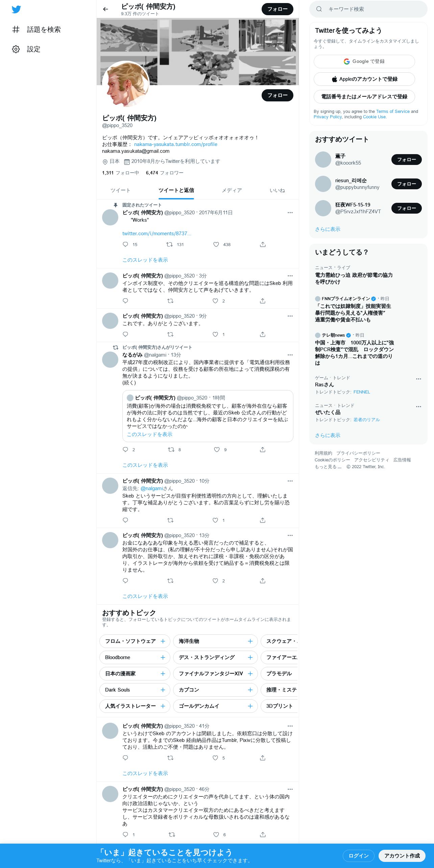The image size is (434, 868).
Task: Click ログイン button in bottom bar
Action: tap(358, 855)
